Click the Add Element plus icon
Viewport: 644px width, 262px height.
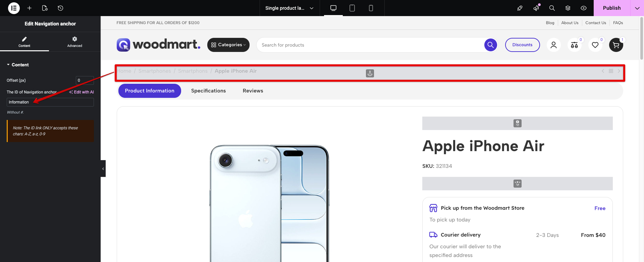pyautogui.click(x=30, y=8)
